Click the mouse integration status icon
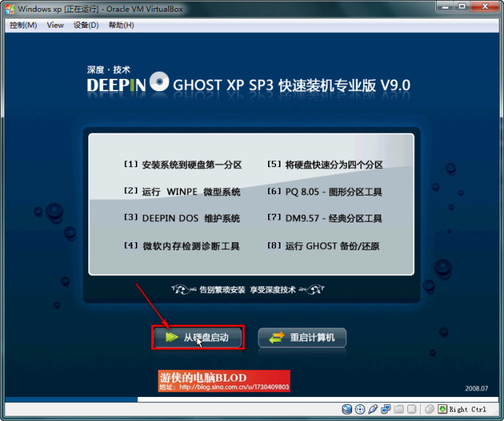 (429, 409)
